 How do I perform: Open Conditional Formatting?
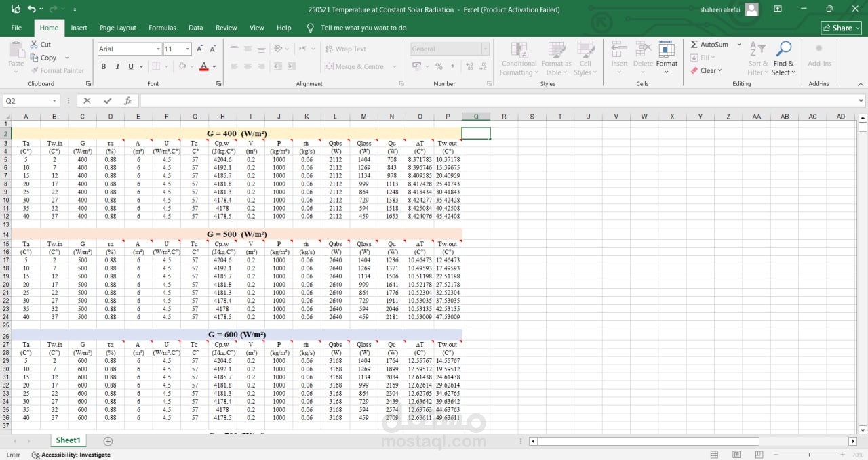tap(519, 59)
